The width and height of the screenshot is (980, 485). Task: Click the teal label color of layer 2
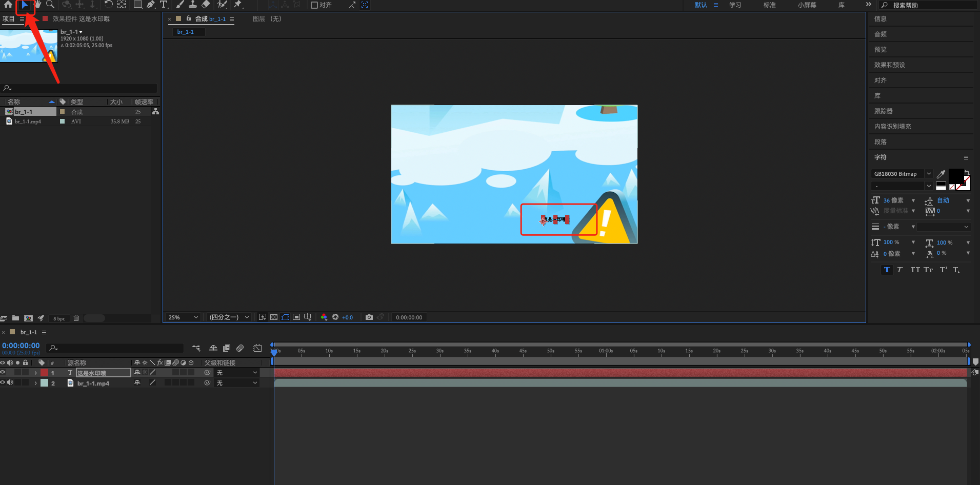pyautogui.click(x=44, y=383)
